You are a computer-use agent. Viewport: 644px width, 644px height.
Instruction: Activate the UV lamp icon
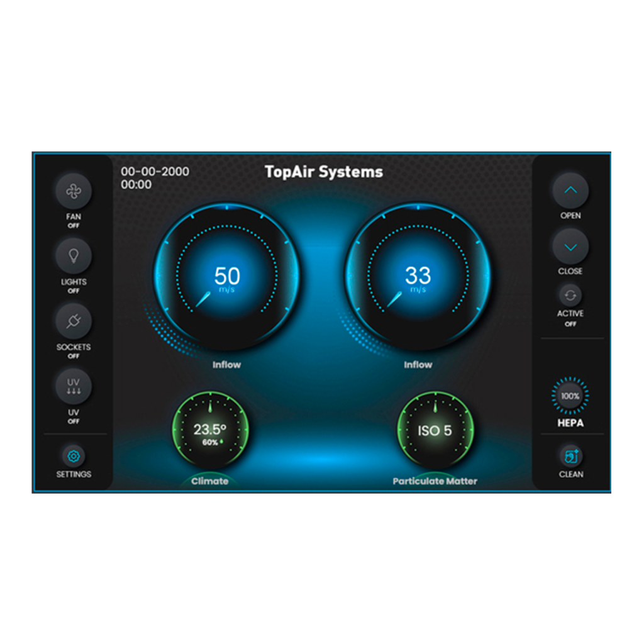(x=74, y=386)
